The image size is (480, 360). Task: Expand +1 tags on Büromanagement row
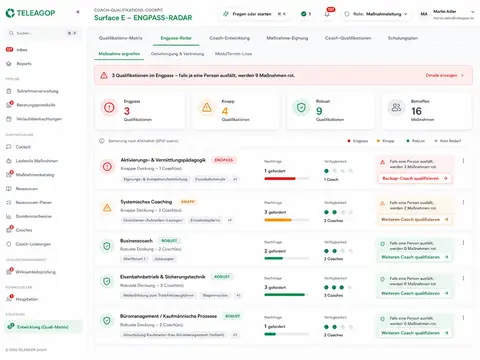[235, 335]
